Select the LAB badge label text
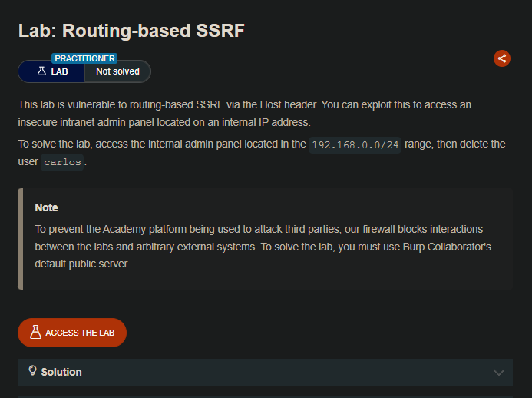This screenshot has height=398, width=532. [x=59, y=71]
